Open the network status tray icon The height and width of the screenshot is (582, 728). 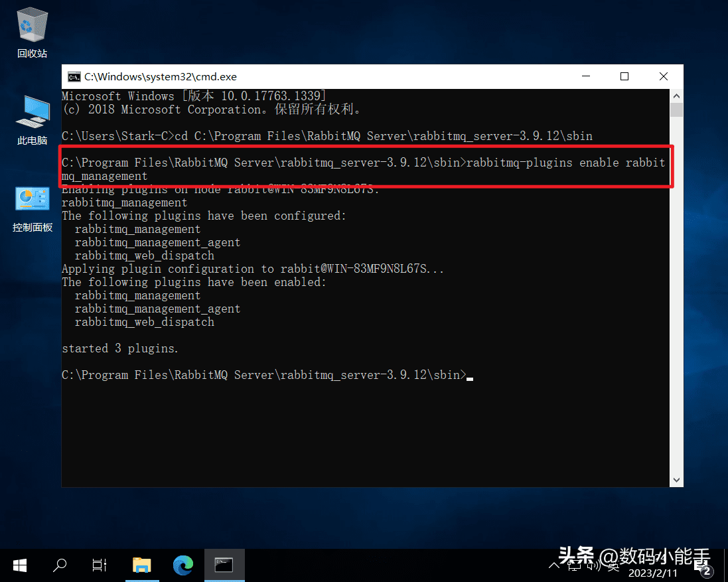coord(574,565)
